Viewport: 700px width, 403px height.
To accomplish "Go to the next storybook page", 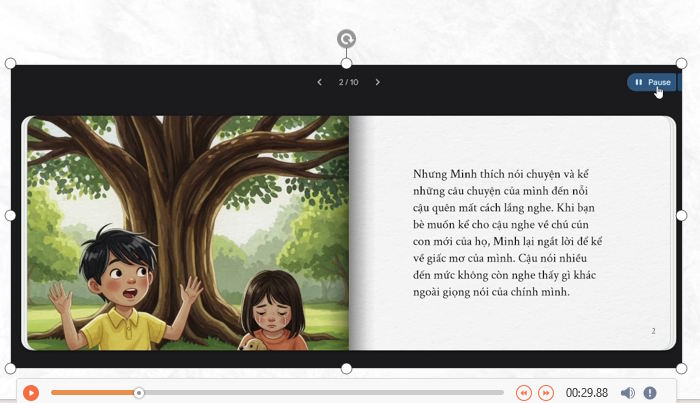I will point(377,82).
